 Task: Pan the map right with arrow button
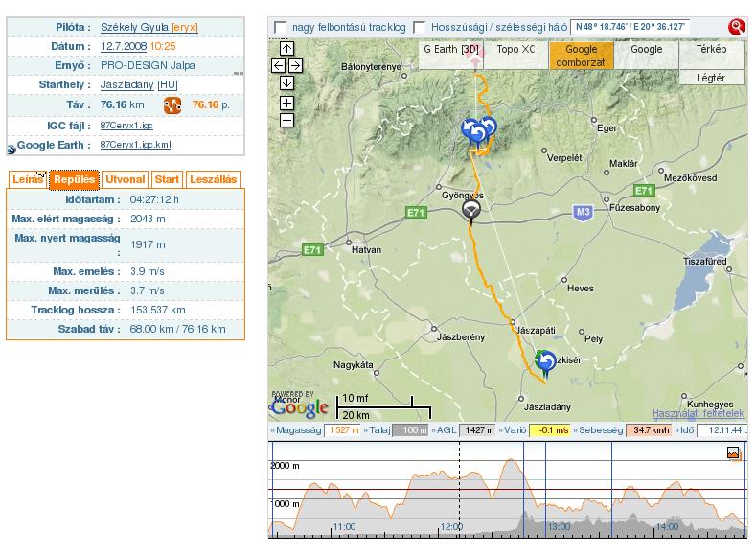click(295, 65)
